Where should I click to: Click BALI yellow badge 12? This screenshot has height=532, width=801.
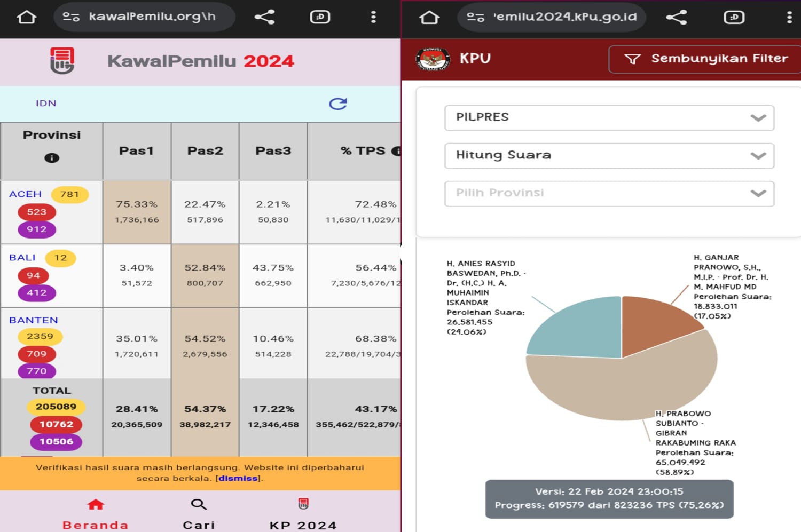click(x=60, y=258)
